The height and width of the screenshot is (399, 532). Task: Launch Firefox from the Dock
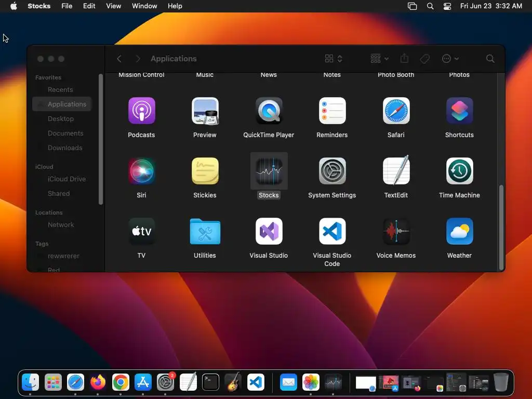click(98, 382)
